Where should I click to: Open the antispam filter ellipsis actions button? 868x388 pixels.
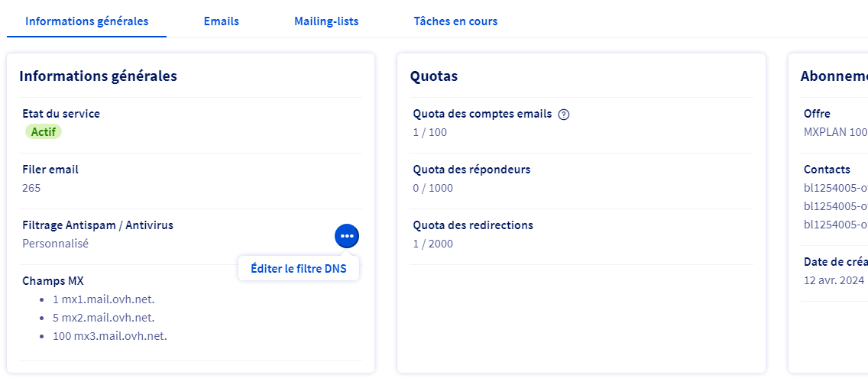(x=347, y=236)
